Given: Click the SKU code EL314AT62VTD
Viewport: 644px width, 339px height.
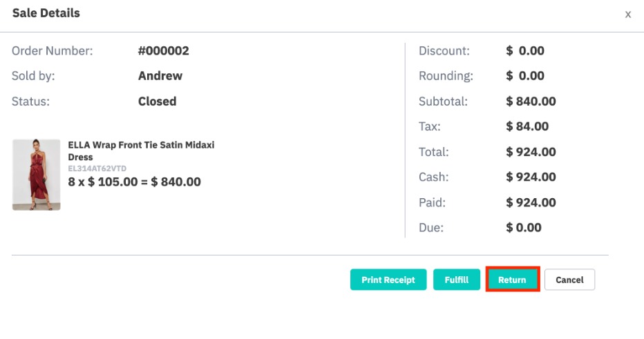Looking at the screenshot, I should pos(97,168).
